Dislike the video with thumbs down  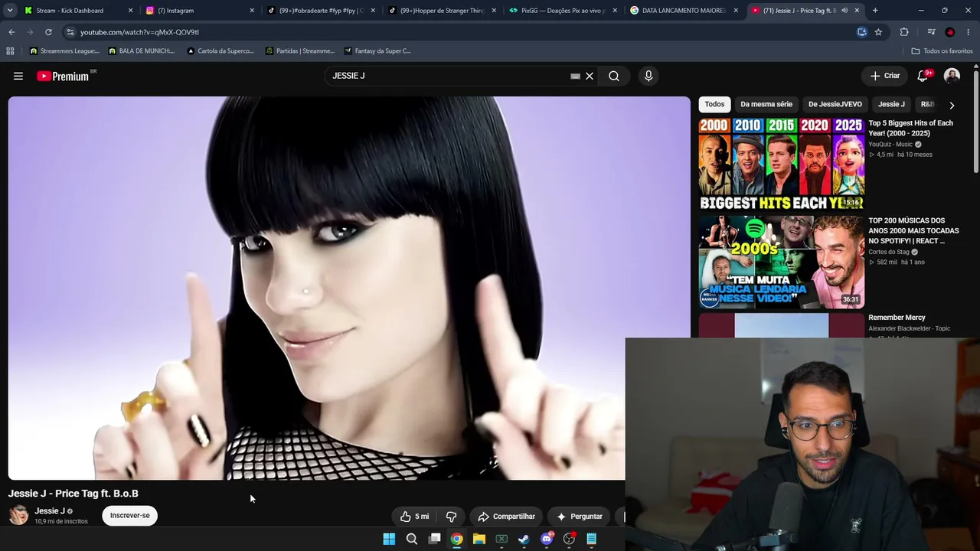coord(451,517)
